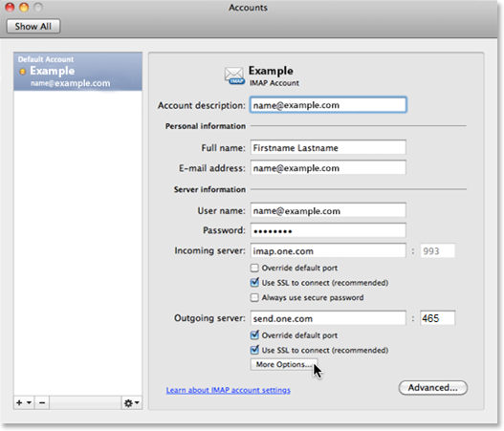Screen dimensions: 504x431
Task: Open Learn about IMAP account settings link
Action: point(229,390)
